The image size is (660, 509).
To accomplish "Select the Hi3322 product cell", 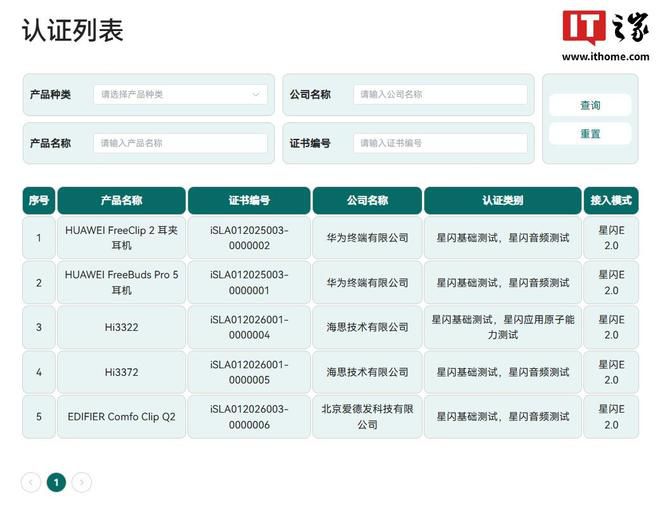I will pyautogui.click(x=122, y=327).
